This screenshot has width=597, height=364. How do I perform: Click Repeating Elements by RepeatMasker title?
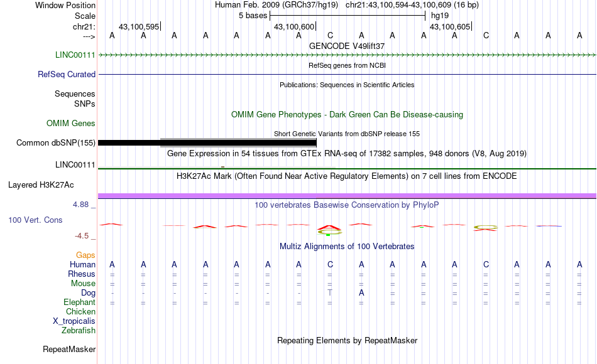pos(347,340)
